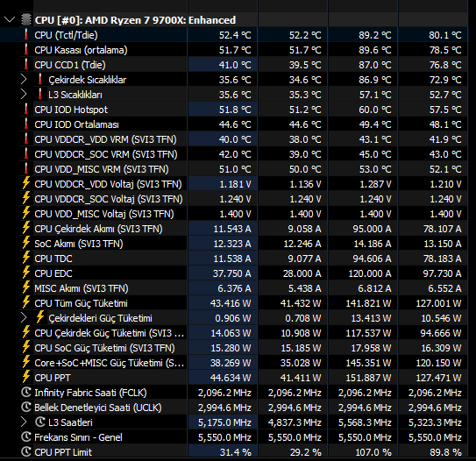
Task: Select CPU Çekirdek Akımı (SVI3 TFN) label
Action: coord(98,229)
